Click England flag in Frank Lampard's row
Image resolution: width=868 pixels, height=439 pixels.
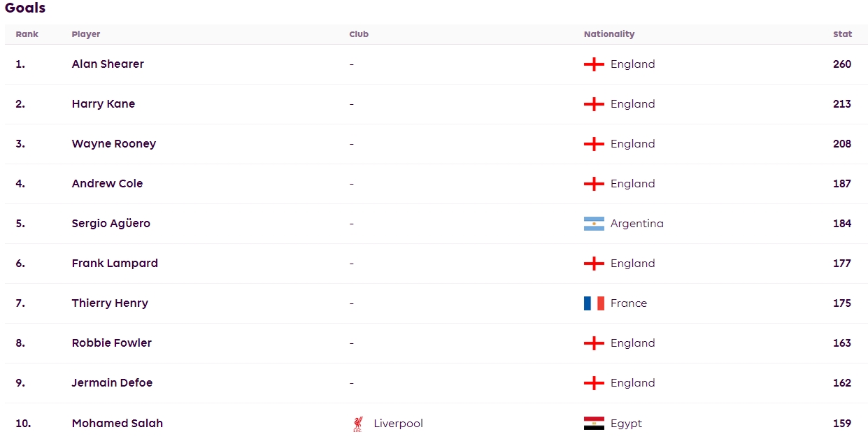594,264
